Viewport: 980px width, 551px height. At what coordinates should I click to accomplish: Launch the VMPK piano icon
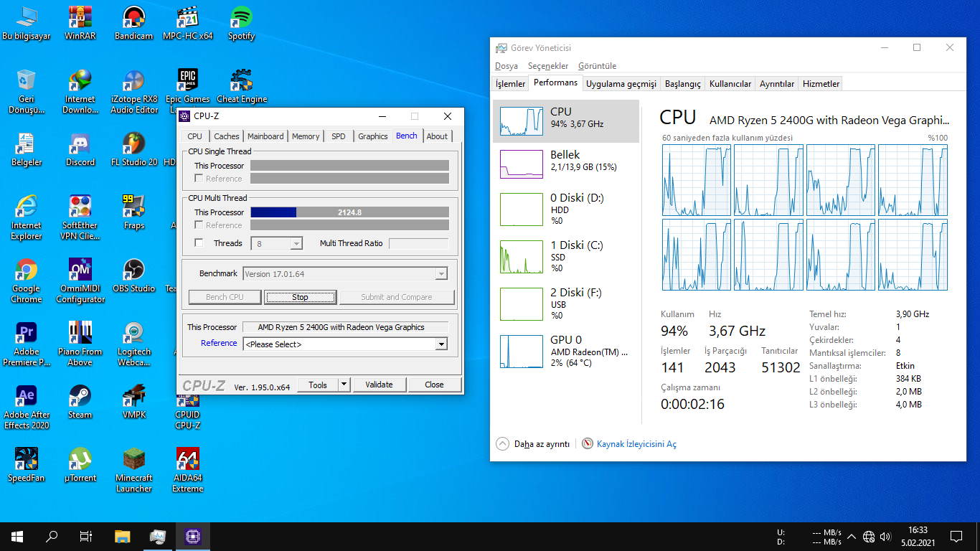[x=133, y=402]
